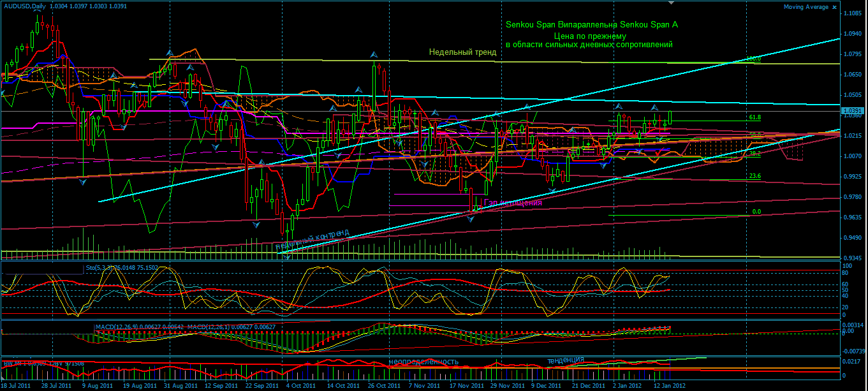
Task: Close the Moving Average expert label
Action: tap(835, 7)
